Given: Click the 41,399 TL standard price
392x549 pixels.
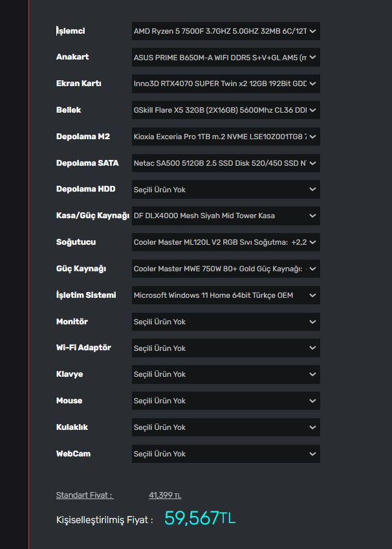Looking at the screenshot, I should [165, 495].
